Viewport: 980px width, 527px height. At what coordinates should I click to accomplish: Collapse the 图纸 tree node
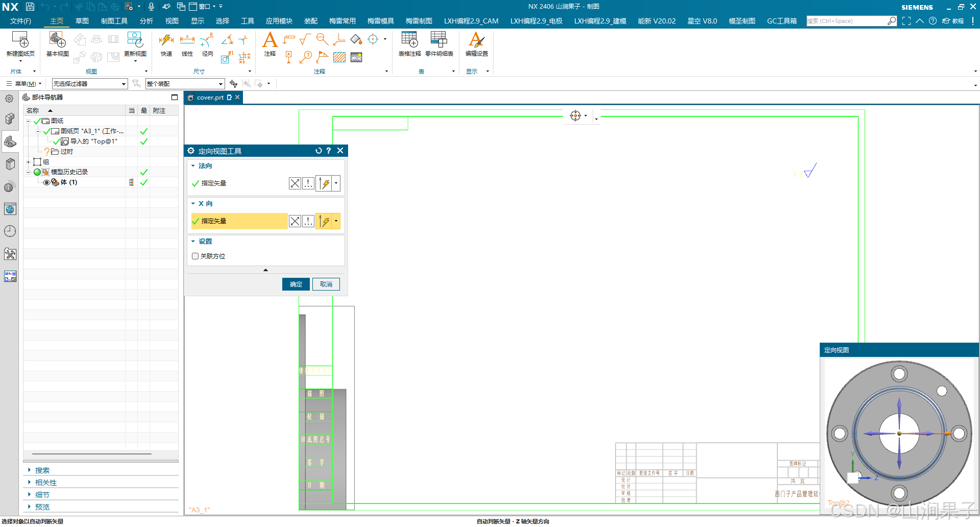click(x=29, y=121)
